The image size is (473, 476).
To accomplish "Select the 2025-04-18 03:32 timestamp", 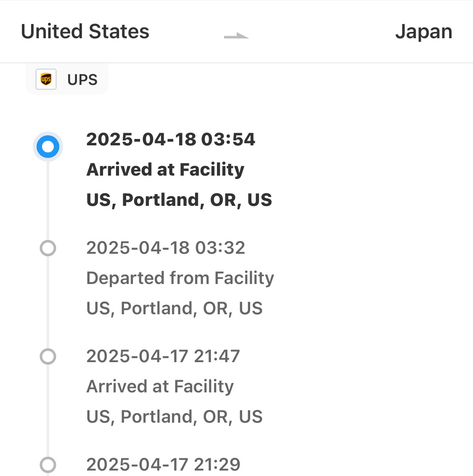I will click(x=166, y=248).
